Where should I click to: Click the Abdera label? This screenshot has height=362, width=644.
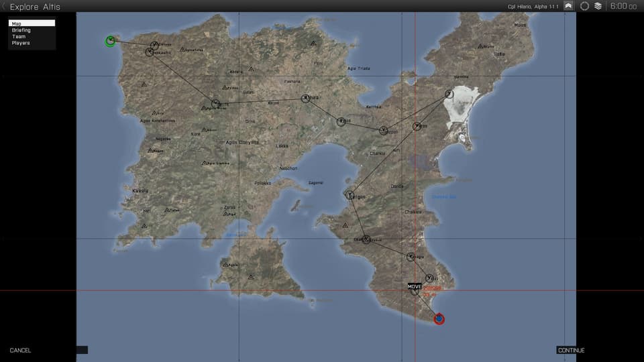coord(236,72)
